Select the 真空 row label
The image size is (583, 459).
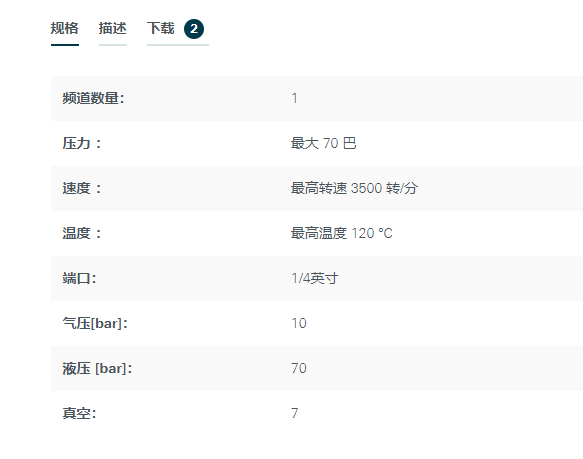[79, 414]
